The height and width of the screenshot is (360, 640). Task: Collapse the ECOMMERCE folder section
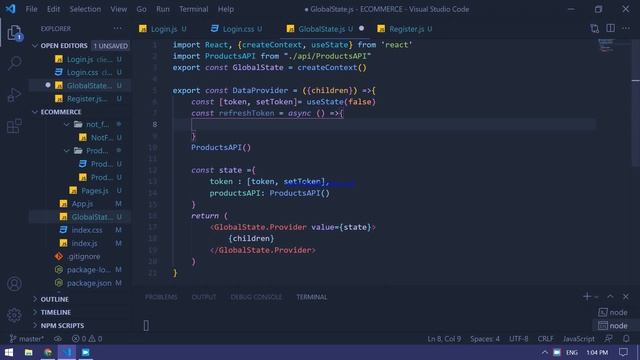[35, 112]
